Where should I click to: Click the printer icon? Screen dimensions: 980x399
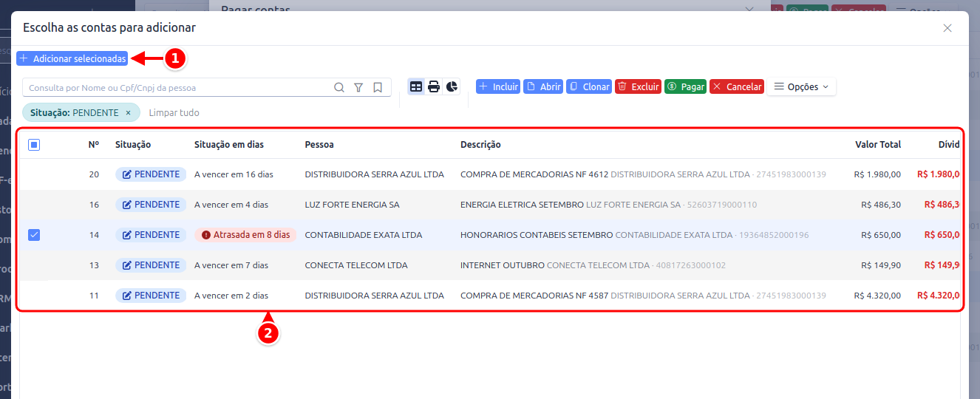click(x=434, y=86)
